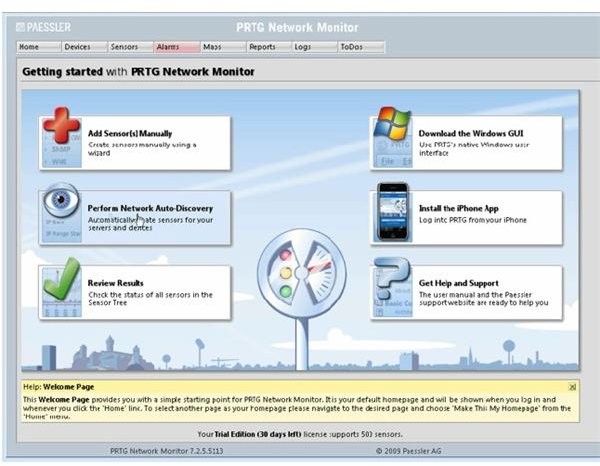This screenshot has height=466, width=600.
Task: Click the Help: Welcome Page heading
Action: coord(59,387)
